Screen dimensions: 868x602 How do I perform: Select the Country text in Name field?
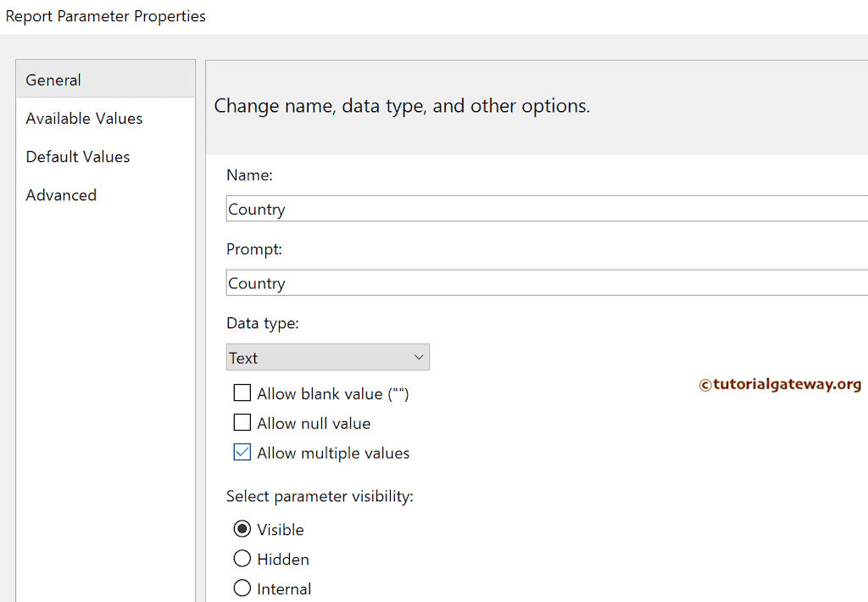[x=256, y=208]
